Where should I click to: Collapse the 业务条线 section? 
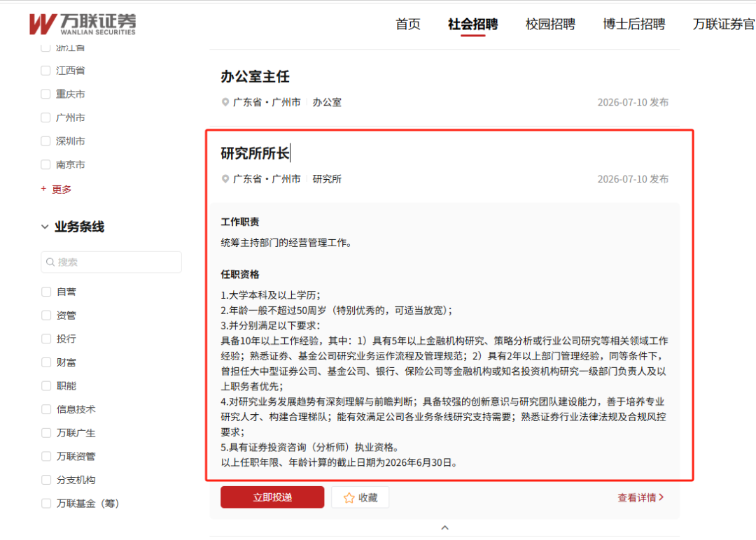[45, 227]
